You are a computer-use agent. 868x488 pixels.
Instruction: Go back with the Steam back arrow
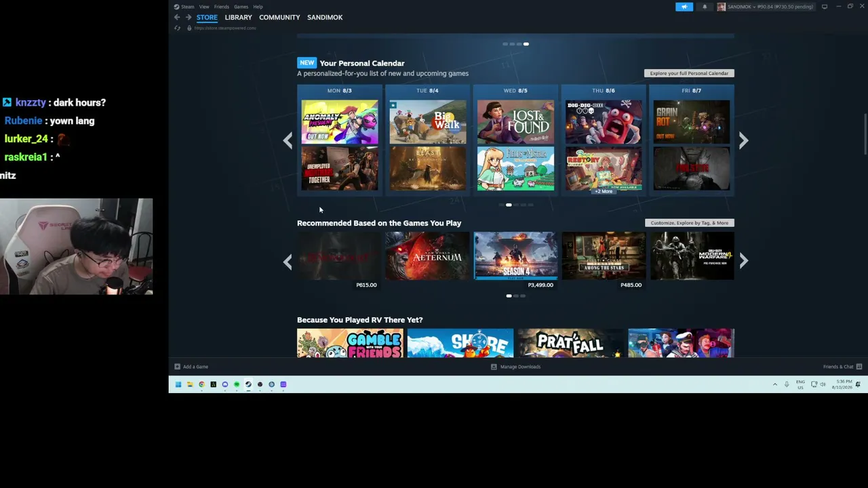(177, 18)
